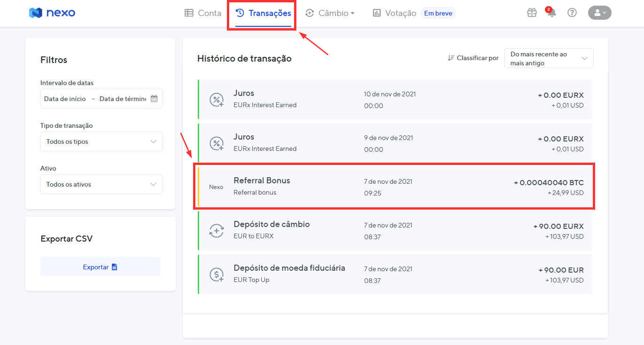The height and width of the screenshot is (345, 644).
Task: Click the fiat deposit dollar icon
Action: point(216,274)
